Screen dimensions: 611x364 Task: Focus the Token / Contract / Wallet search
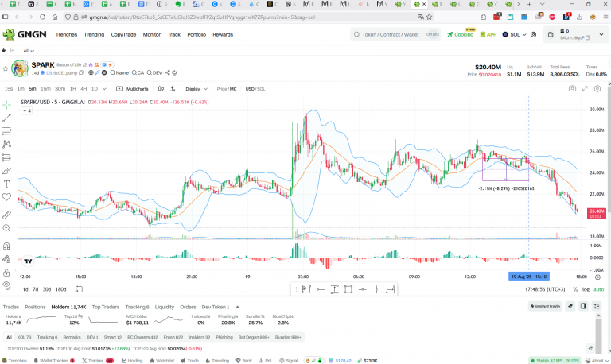pyautogui.click(x=395, y=35)
